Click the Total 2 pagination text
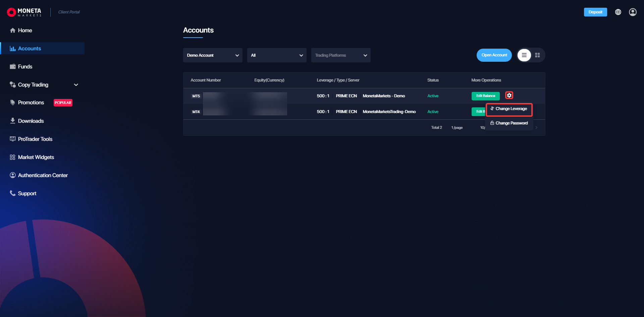Viewport: 644px width, 317px height. pyautogui.click(x=436, y=127)
